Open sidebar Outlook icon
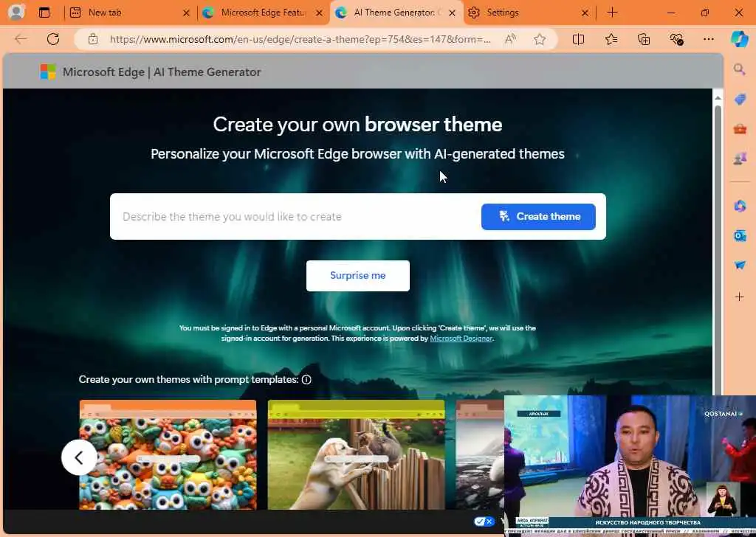Viewport: 756px width, 537px height. click(740, 235)
